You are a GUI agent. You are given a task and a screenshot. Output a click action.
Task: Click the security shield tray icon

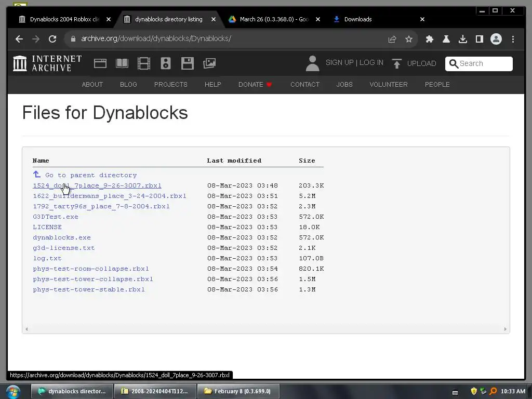pyautogui.click(x=474, y=391)
